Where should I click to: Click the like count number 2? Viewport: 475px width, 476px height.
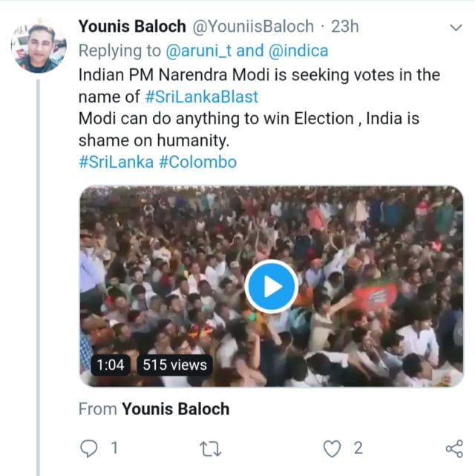click(358, 448)
